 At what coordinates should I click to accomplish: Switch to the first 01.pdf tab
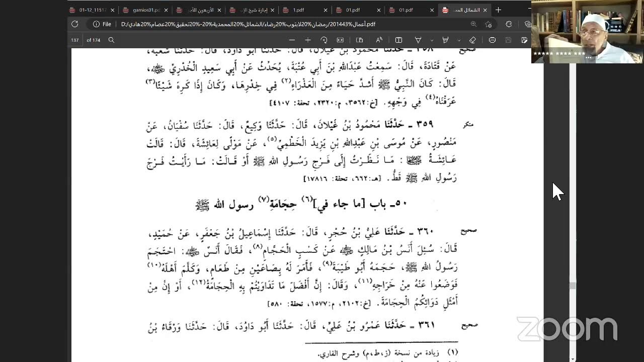pyautogui.click(x=359, y=10)
